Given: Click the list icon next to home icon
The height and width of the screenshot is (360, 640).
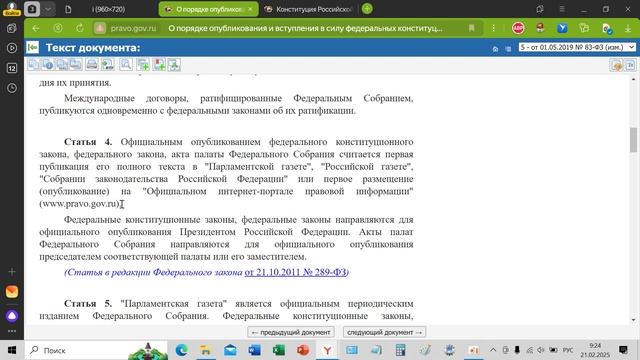Looking at the screenshot, I should (508, 49).
